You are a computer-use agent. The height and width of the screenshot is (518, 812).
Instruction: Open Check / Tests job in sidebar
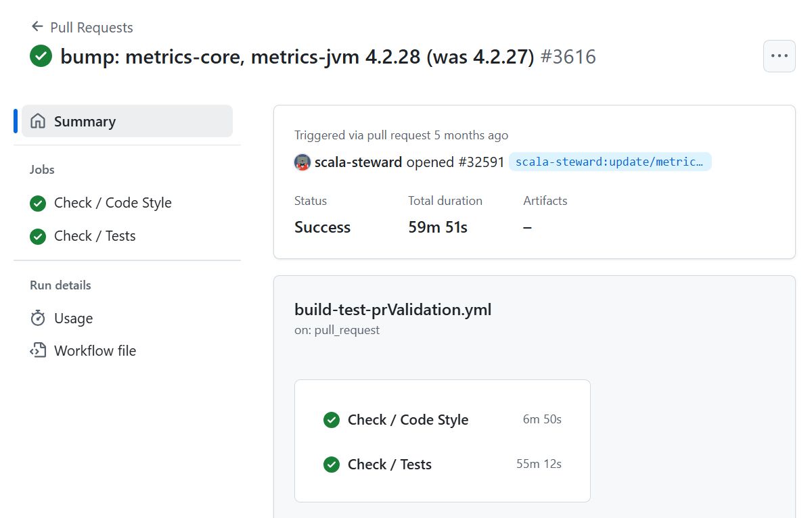click(x=95, y=236)
